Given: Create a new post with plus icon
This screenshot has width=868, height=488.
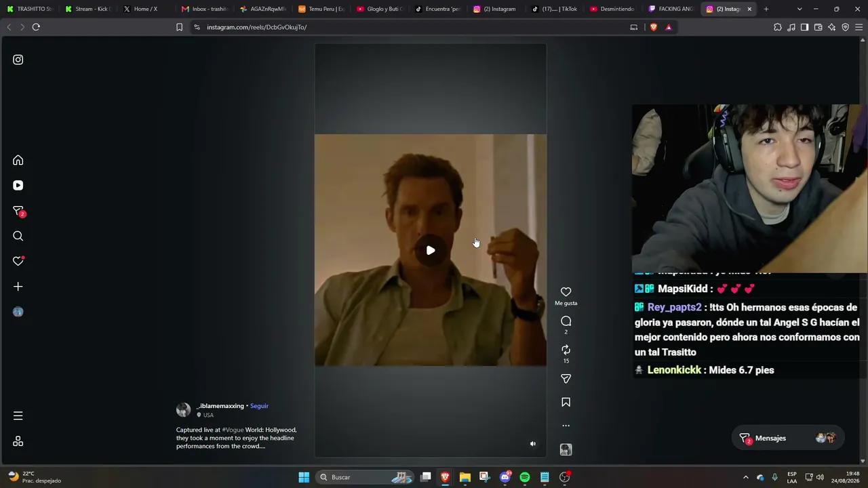Looking at the screenshot, I should pyautogui.click(x=18, y=287).
